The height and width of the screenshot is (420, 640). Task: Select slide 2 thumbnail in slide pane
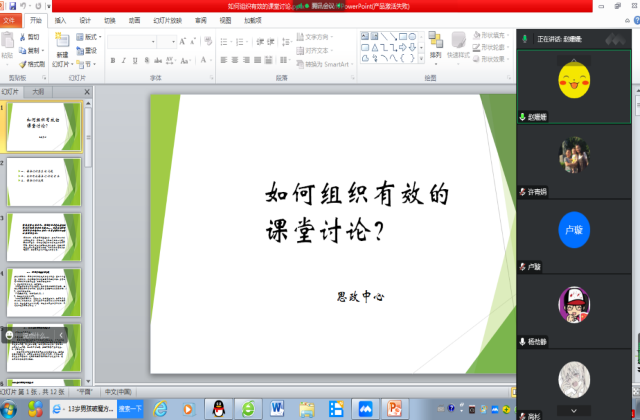tap(44, 180)
